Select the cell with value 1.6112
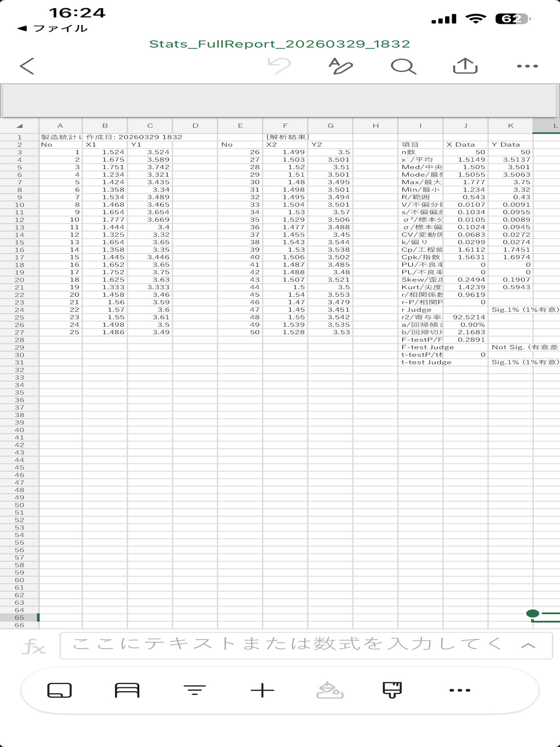This screenshot has height=747, width=560. (466, 250)
